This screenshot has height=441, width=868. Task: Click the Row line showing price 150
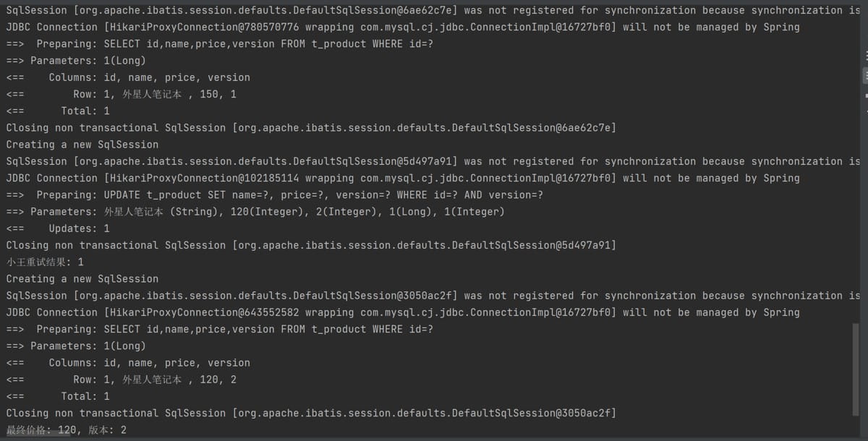pyautogui.click(x=154, y=94)
